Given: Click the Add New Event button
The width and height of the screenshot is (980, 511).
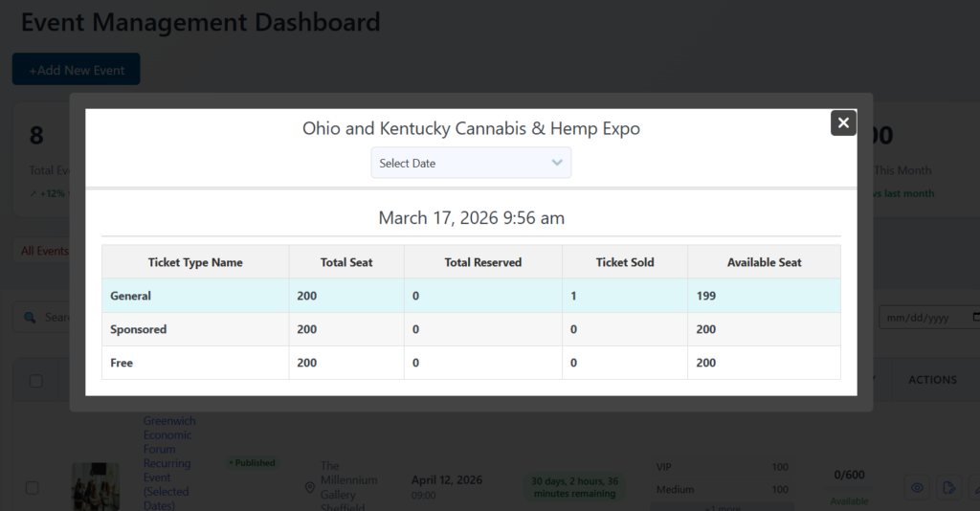Looking at the screenshot, I should (77, 69).
